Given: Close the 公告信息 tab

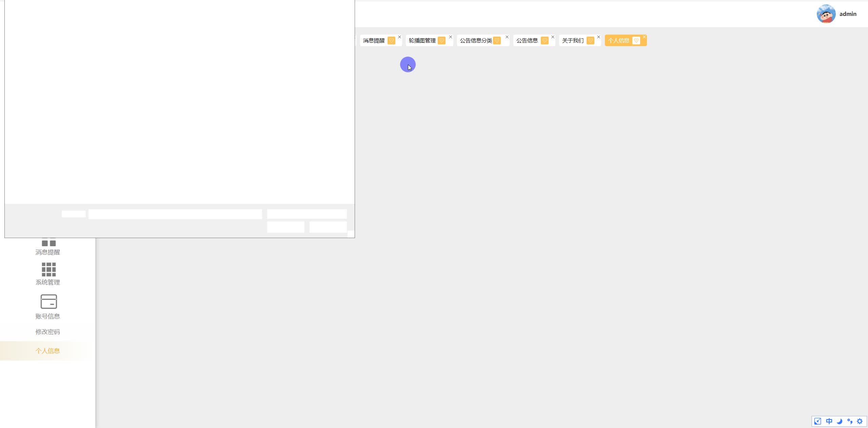Looking at the screenshot, I should tap(553, 37).
